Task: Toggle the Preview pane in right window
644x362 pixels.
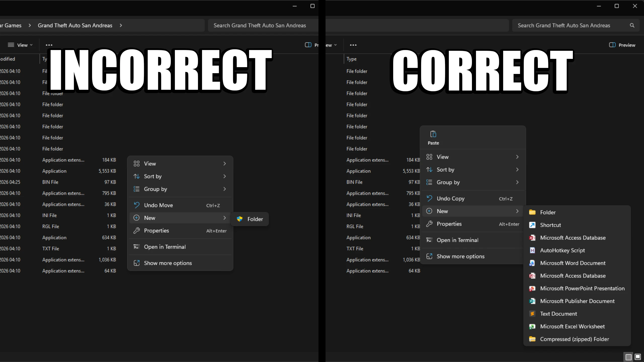Action: tap(622, 45)
